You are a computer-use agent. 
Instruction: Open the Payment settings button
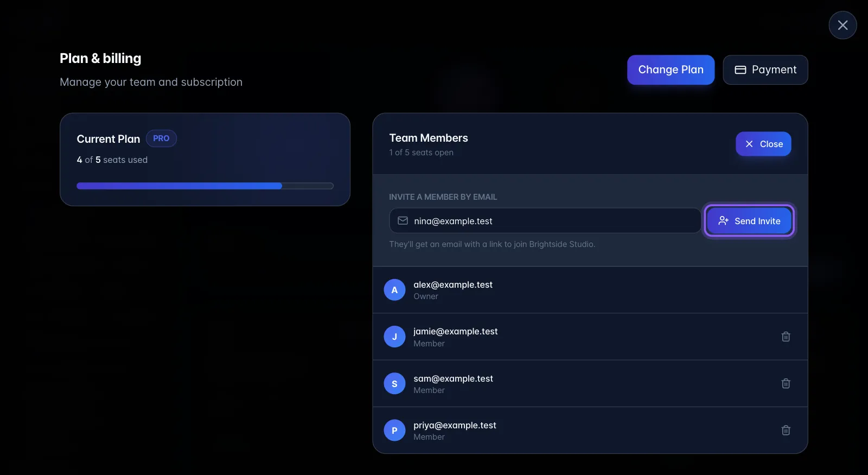[765, 69]
